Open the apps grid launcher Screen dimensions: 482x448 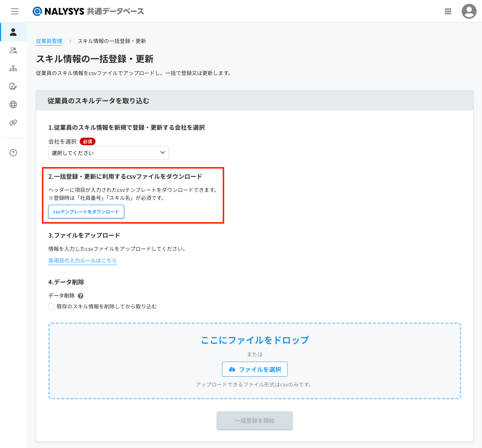tap(448, 11)
